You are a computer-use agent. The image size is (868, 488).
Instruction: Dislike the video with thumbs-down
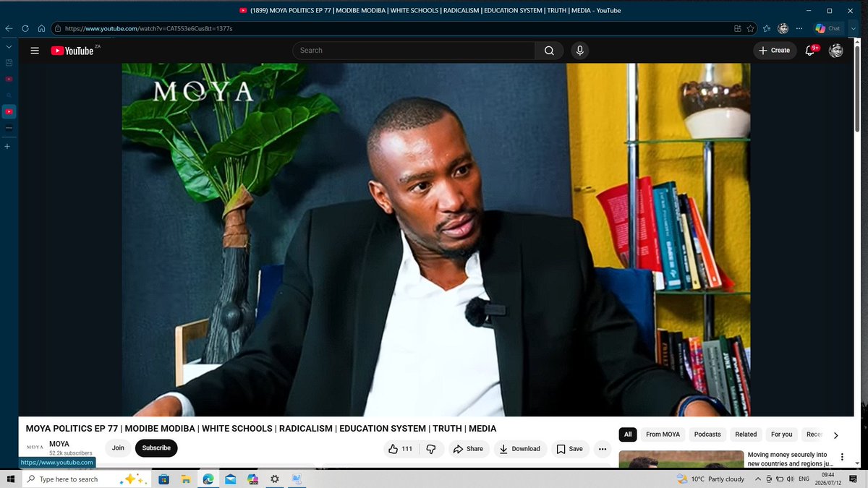(431, 448)
